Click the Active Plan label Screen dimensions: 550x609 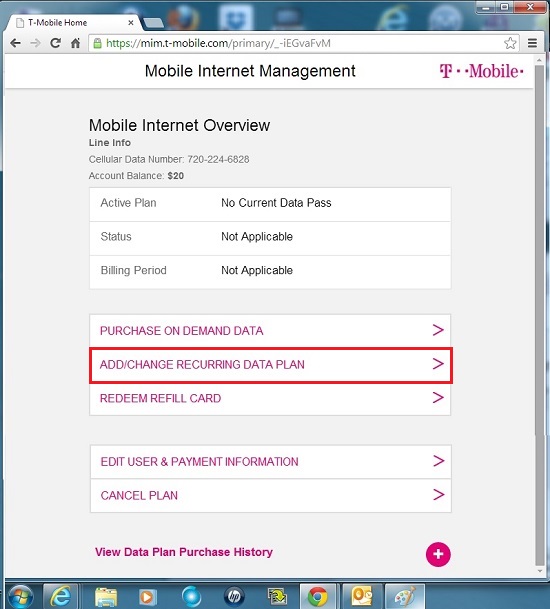click(x=129, y=203)
